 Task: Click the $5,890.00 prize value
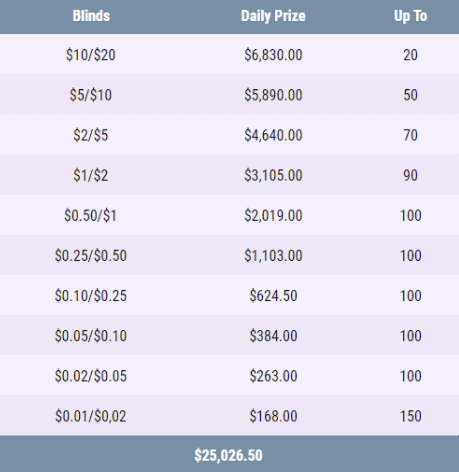[x=273, y=95]
